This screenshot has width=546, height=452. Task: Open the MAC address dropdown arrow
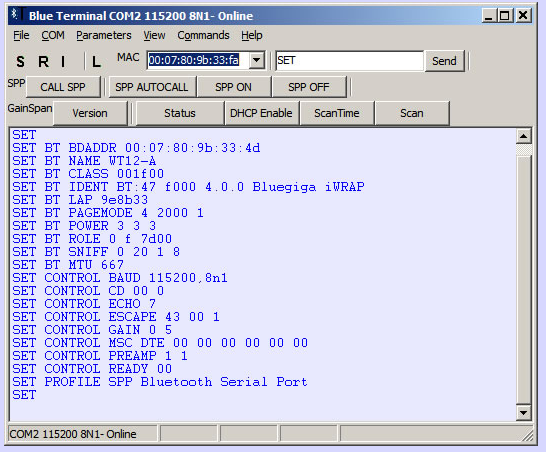tap(257, 60)
